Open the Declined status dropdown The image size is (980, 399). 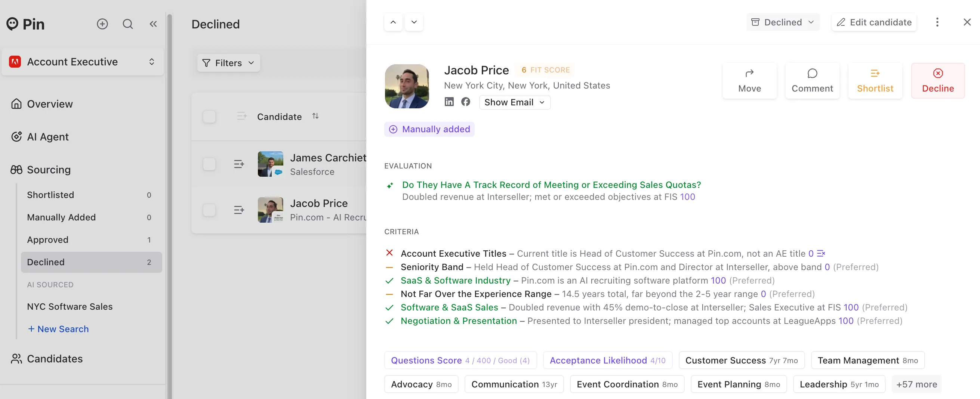pyautogui.click(x=783, y=22)
